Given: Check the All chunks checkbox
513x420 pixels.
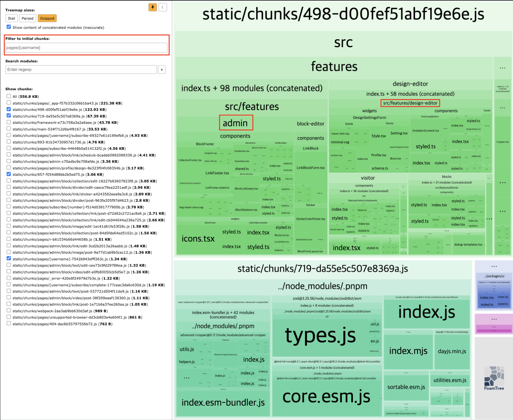Looking at the screenshot, I should coord(9,96).
